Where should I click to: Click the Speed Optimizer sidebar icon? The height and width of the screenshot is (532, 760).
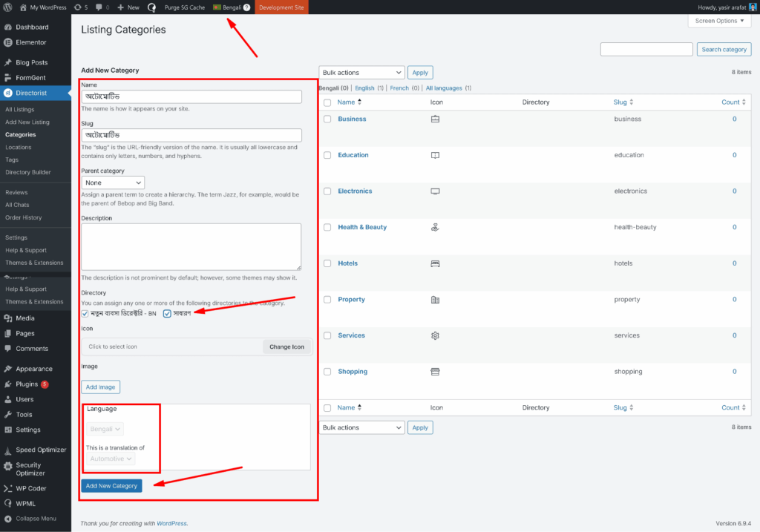[x=7, y=450]
